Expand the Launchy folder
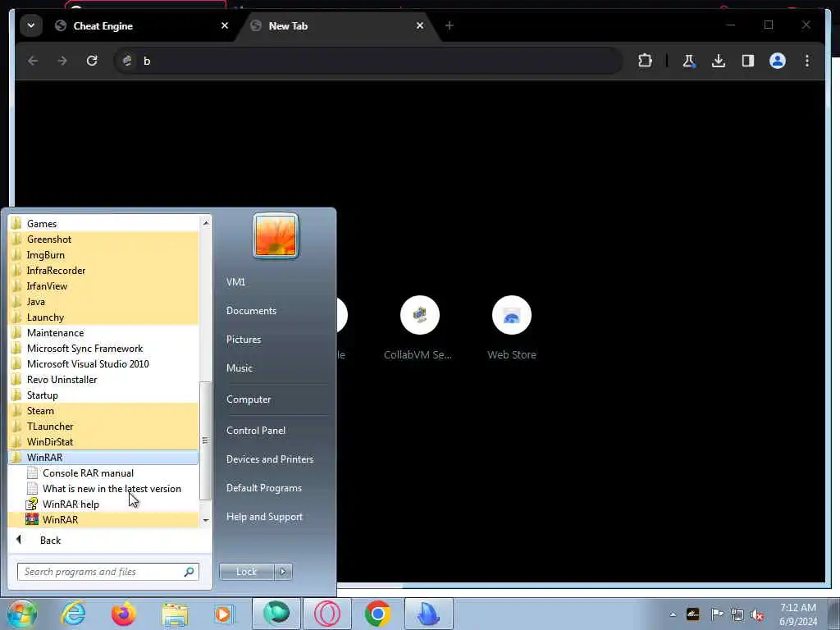 tap(103, 317)
